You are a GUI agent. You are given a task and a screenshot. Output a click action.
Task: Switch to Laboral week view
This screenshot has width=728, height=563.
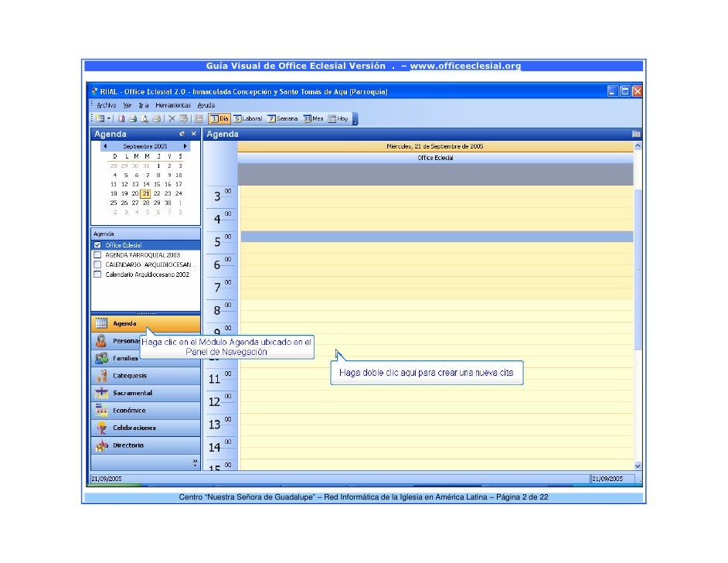pos(248,118)
